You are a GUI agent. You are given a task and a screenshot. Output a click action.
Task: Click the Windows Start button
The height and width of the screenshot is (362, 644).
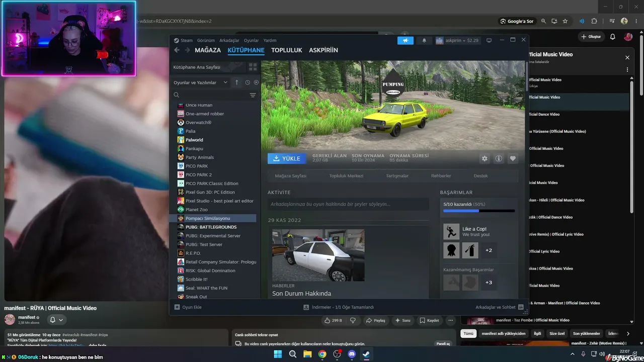(278, 354)
